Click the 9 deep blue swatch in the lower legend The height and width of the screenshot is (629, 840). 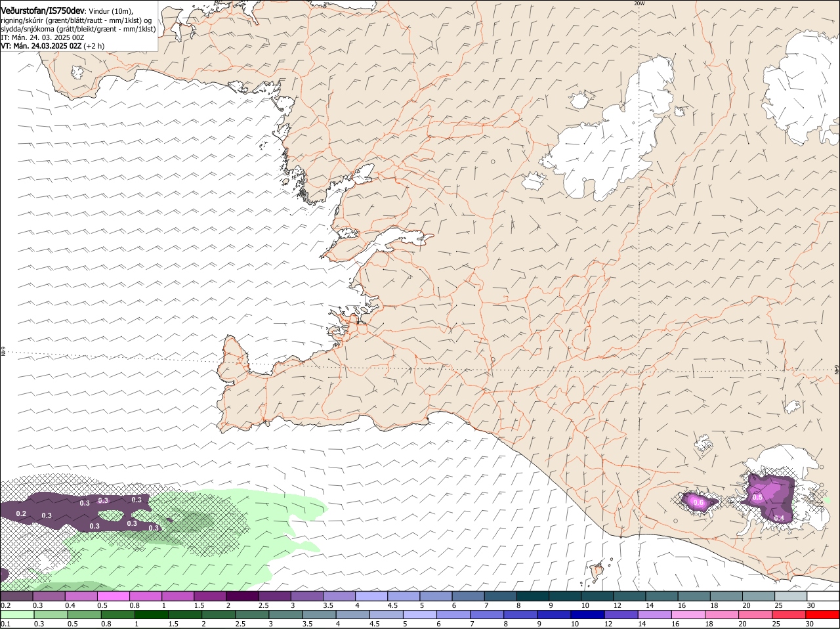point(554,615)
